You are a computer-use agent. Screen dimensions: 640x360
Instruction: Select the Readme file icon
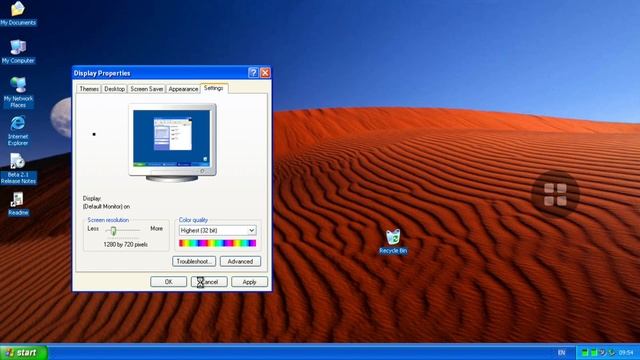pos(18,204)
